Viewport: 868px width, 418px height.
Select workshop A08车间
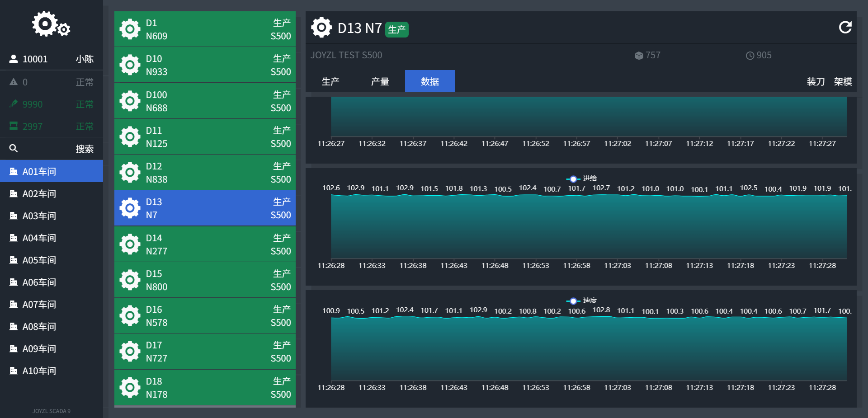[x=52, y=326]
